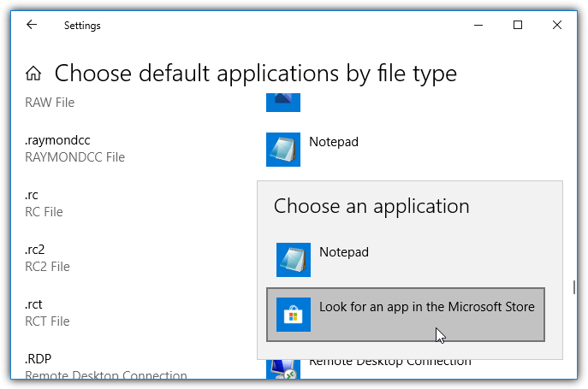Select Notepad in the popup list
The width and height of the screenshot is (588, 389).
(x=406, y=260)
